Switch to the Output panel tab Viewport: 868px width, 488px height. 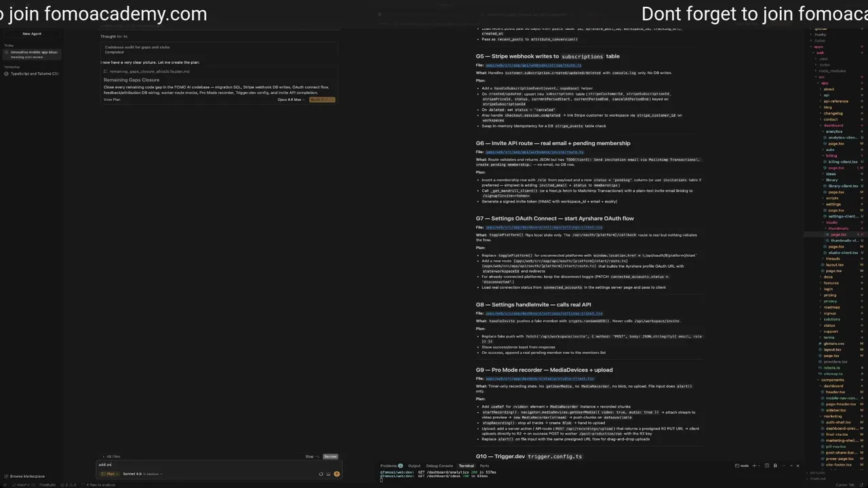click(x=414, y=466)
